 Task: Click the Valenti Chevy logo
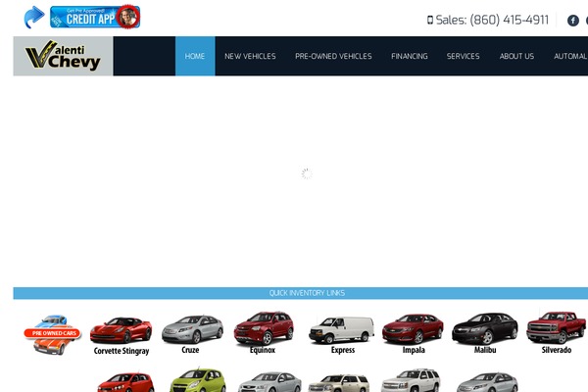pyautogui.click(x=63, y=56)
